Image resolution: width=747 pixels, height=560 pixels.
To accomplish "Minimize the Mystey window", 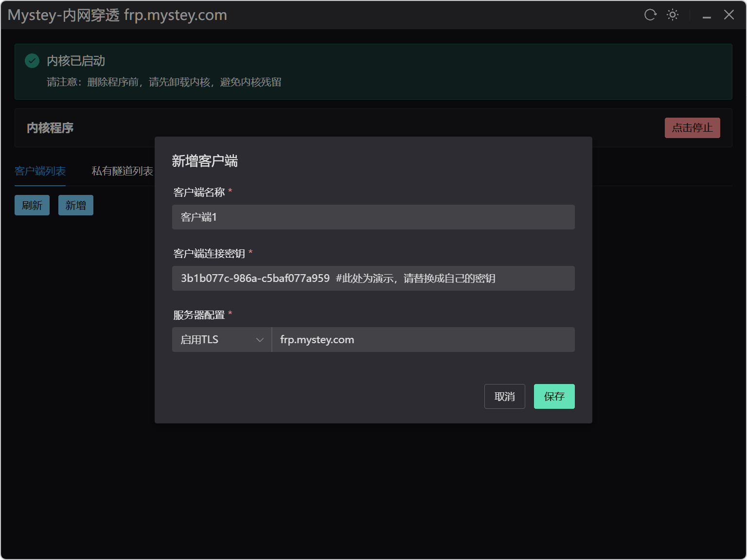I will (707, 16).
